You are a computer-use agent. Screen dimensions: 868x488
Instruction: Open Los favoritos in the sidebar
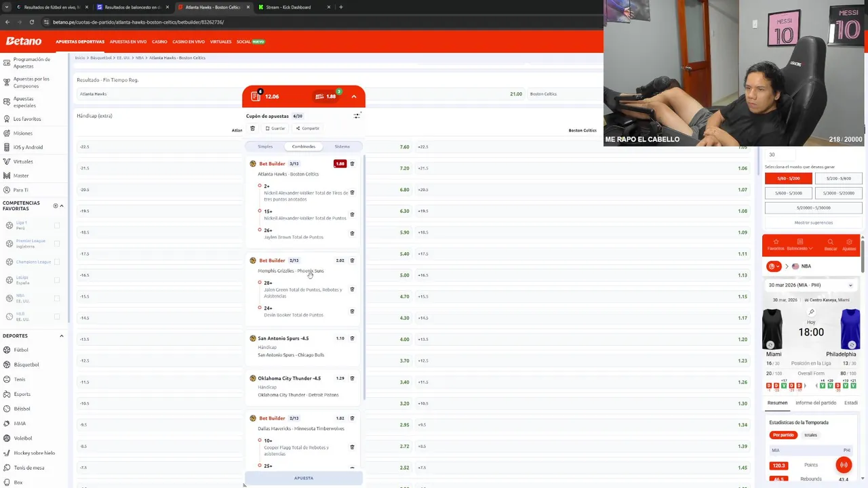click(27, 119)
